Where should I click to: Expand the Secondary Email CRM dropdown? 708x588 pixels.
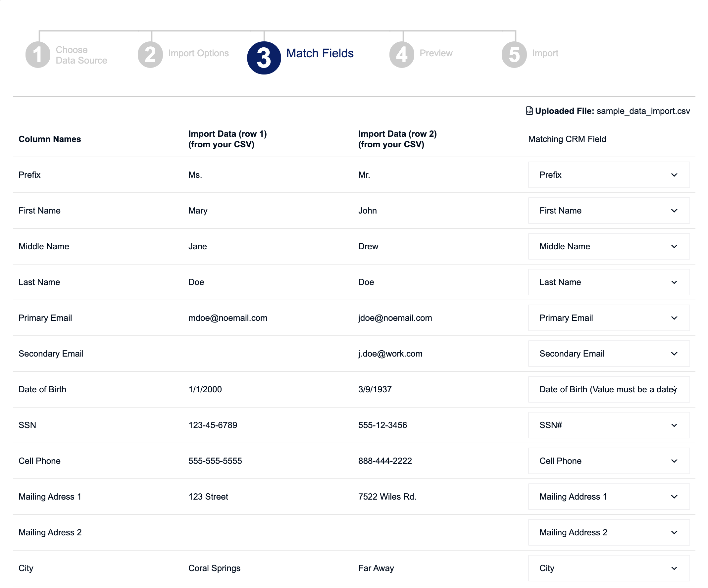609,354
